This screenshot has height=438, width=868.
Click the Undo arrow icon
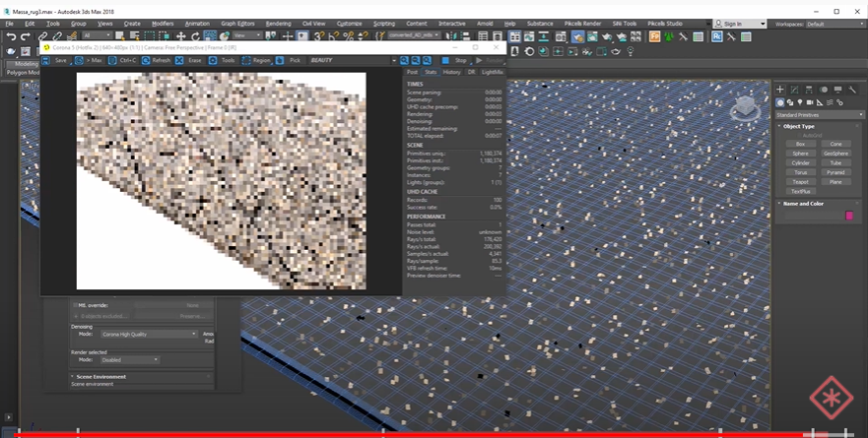[x=11, y=36]
